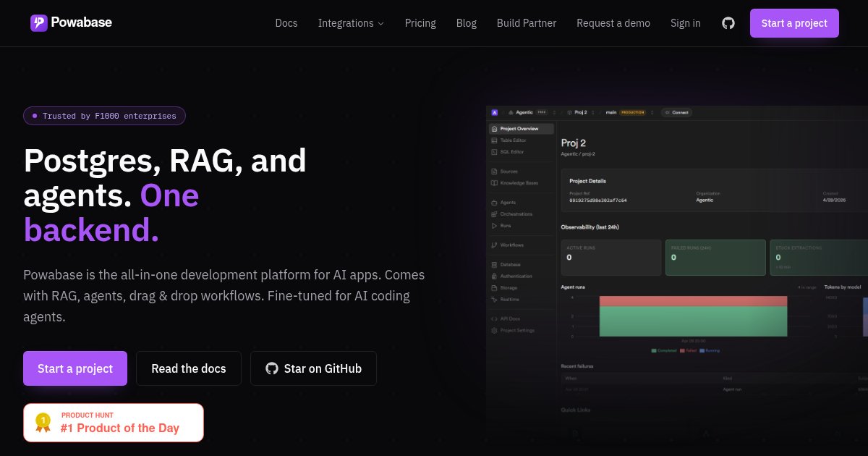868x456 pixels.
Task: Select the Table Editor sidebar icon
Action: 494,140
